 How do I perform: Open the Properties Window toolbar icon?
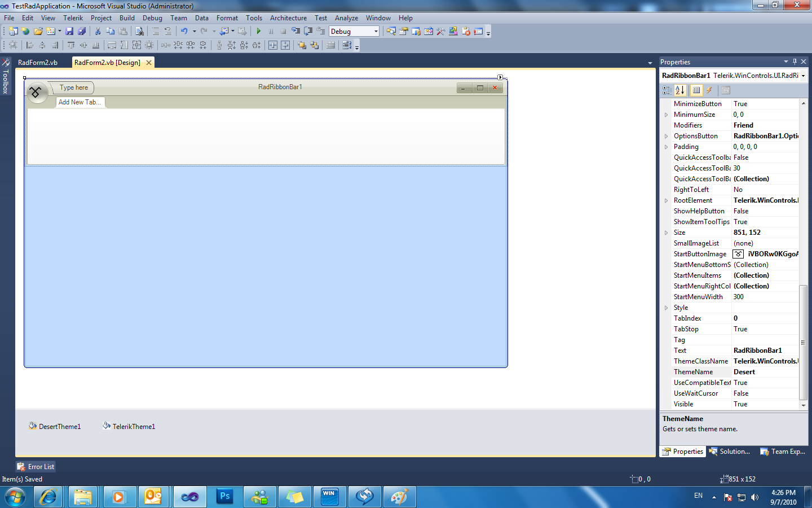click(404, 32)
